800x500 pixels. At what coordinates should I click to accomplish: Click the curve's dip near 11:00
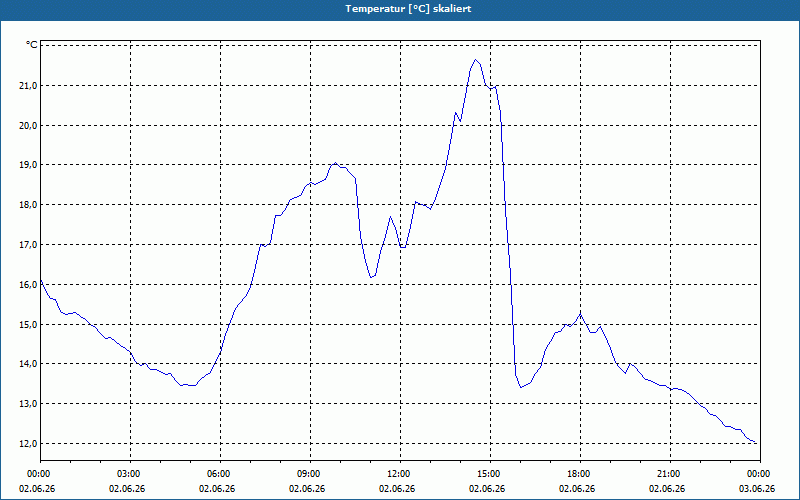click(371, 277)
